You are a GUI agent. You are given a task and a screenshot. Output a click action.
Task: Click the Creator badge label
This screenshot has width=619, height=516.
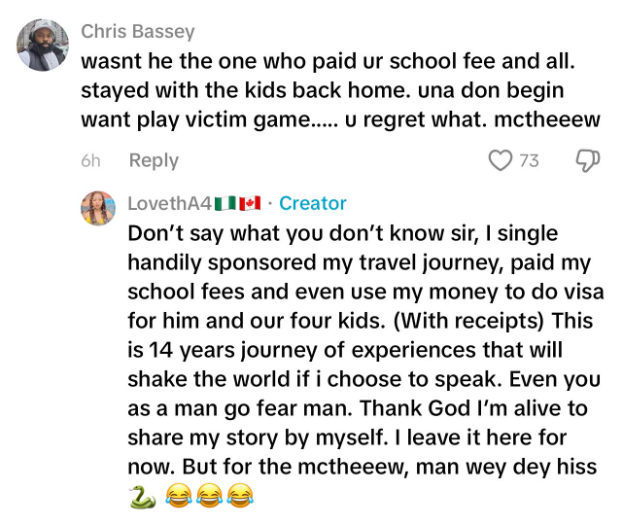click(313, 203)
